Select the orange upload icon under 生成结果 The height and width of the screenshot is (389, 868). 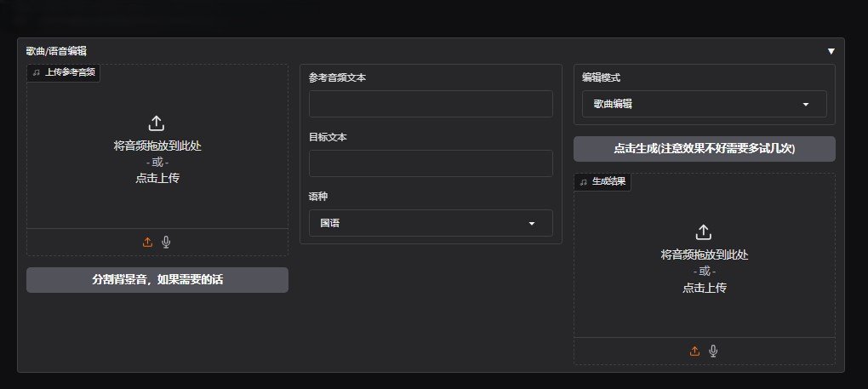(x=694, y=351)
